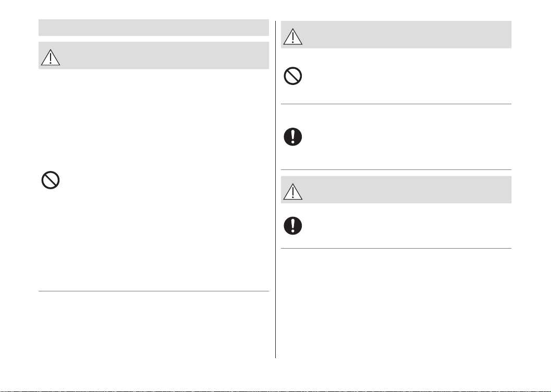Click the prohibition circle icon in left column
This screenshot has height=392, width=551.
(x=51, y=180)
